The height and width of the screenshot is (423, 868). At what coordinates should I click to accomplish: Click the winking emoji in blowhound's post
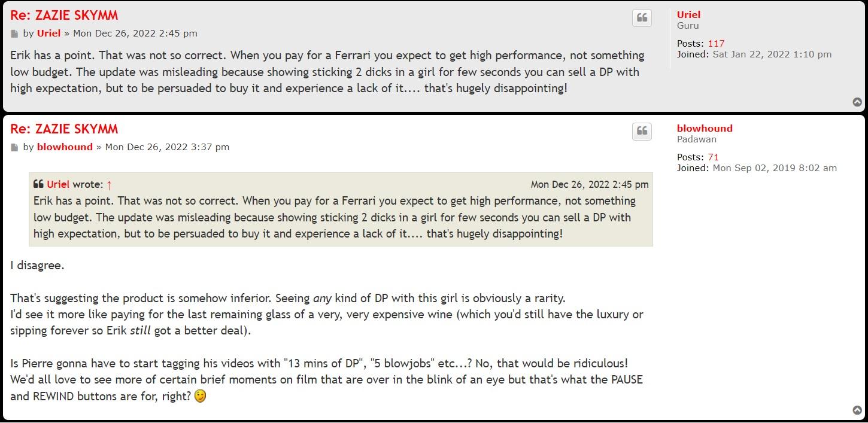point(201,396)
